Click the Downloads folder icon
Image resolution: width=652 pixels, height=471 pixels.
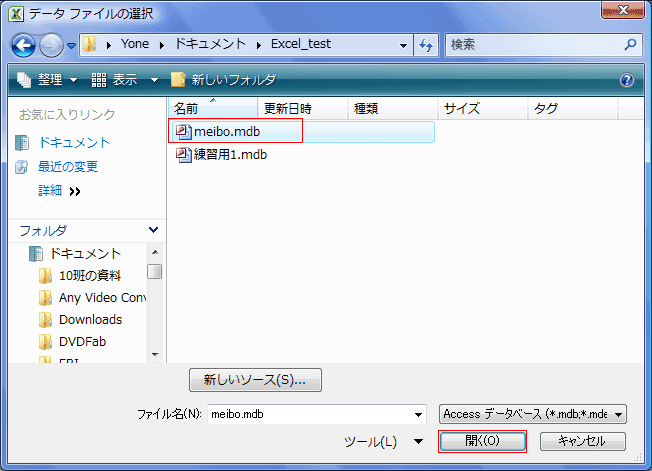click(x=45, y=320)
